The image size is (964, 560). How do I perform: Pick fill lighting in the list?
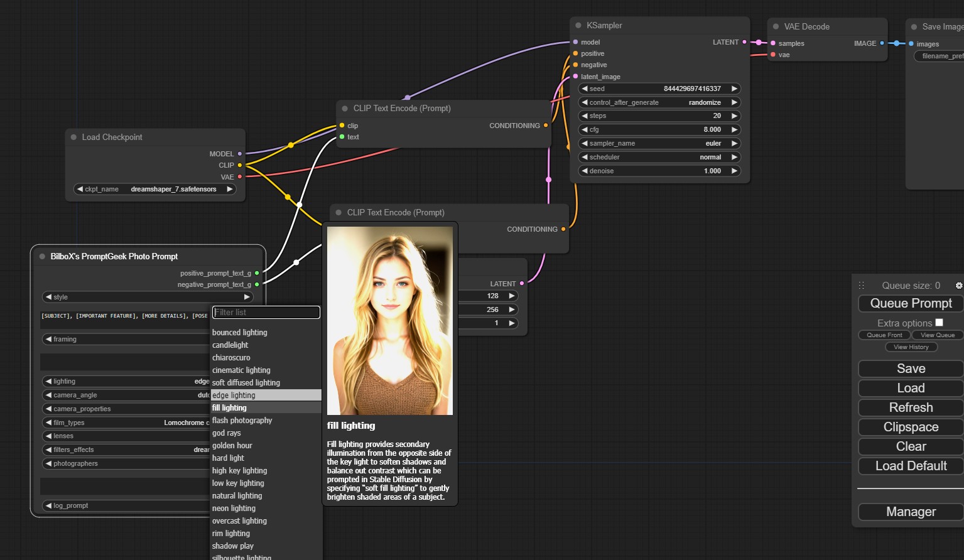click(266, 407)
